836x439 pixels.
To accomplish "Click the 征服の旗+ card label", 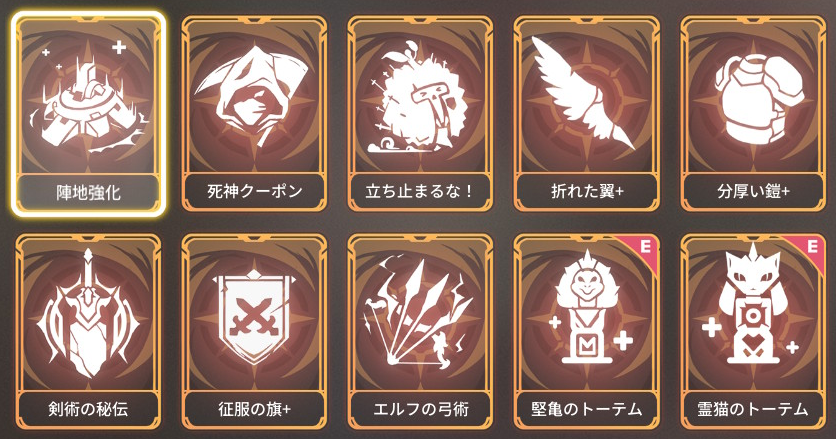I will tap(254, 409).
